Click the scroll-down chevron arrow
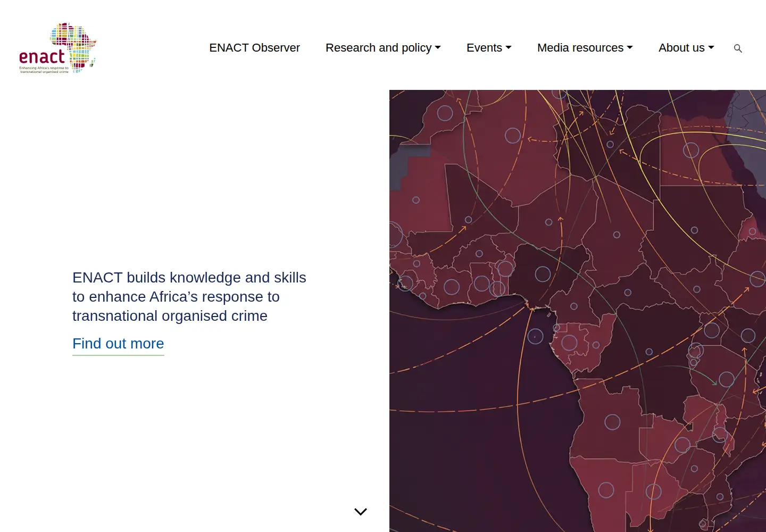The width and height of the screenshot is (766, 532). [361, 512]
